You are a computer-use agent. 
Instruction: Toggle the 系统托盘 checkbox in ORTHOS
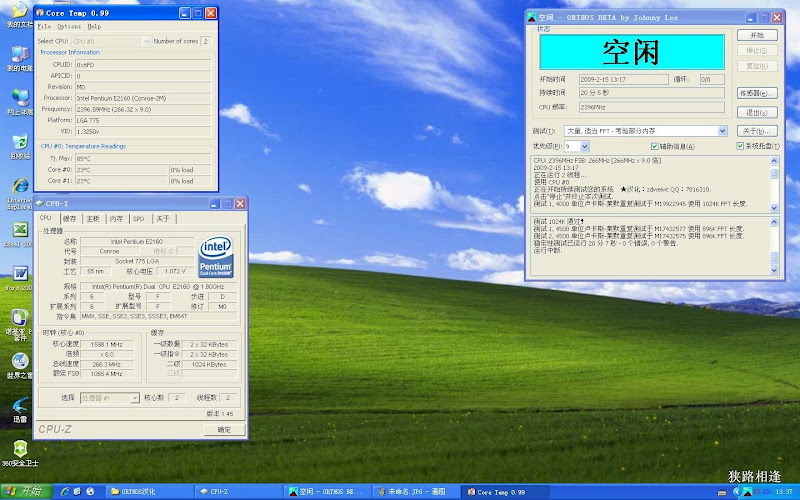tap(739, 146)
